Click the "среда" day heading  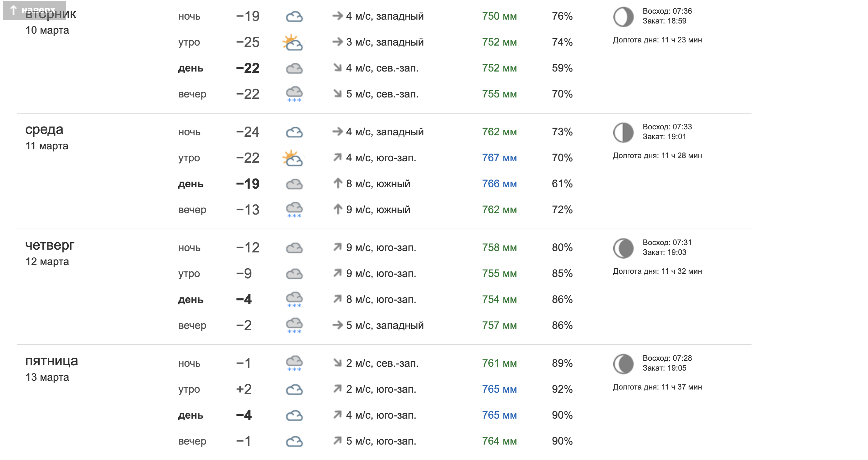pyautogui.click(x=44, y=130)
